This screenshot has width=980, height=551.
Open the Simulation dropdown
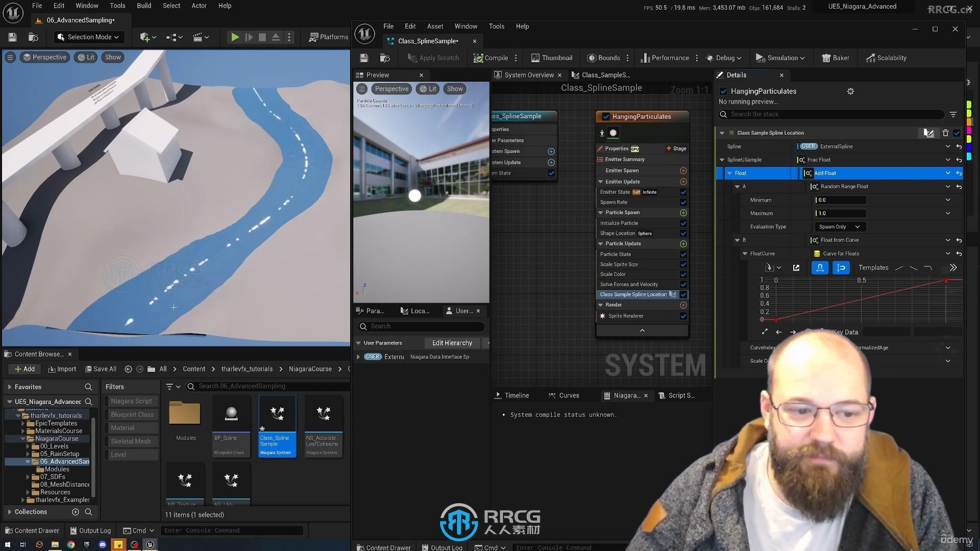pyautogui.click(x=780, y=58)
